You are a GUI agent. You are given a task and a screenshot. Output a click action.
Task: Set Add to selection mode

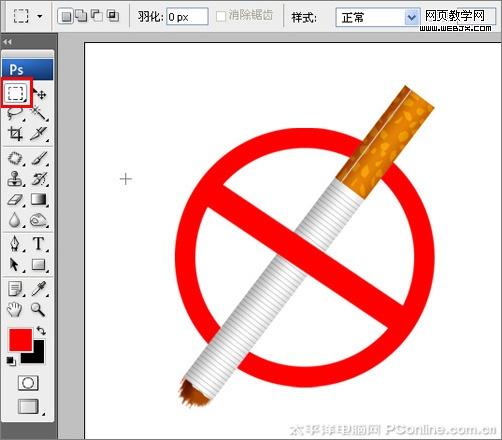[x=81, y=16]
